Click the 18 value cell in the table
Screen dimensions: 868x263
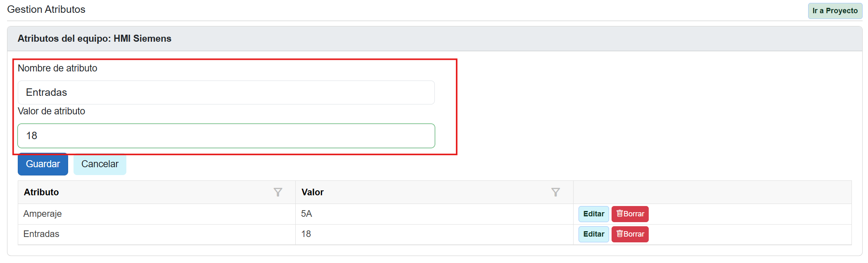pyautogui.click(x=306, y=234)
